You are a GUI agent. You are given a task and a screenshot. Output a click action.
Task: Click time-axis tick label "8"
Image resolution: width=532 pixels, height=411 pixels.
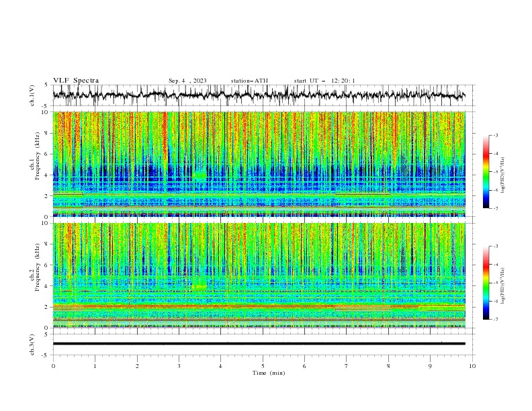pos(388,366)
